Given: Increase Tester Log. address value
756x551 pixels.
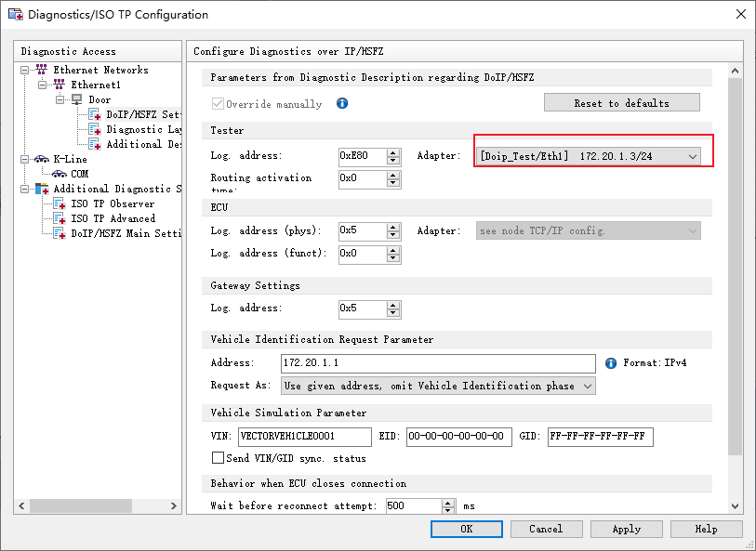Looking at the screenshot, I should pos(393,152).
